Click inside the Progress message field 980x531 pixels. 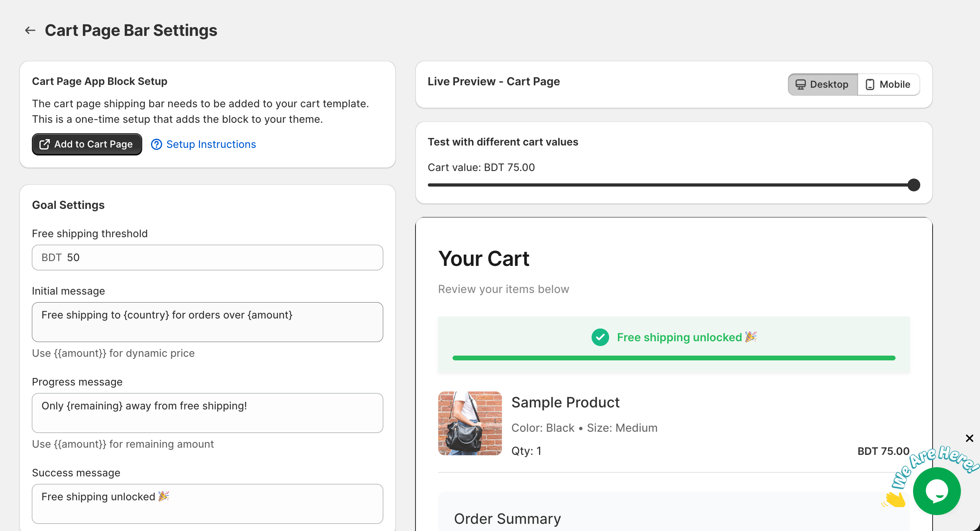[207, 413]
